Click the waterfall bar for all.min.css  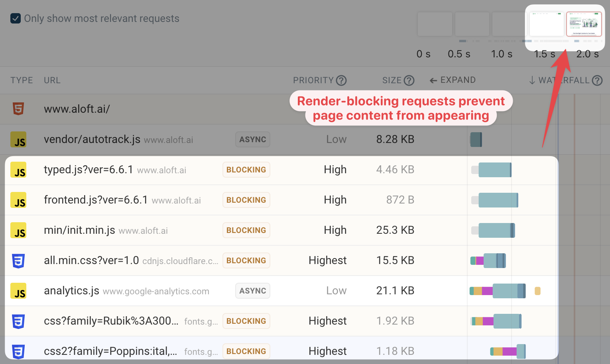(x=488, y=260)
